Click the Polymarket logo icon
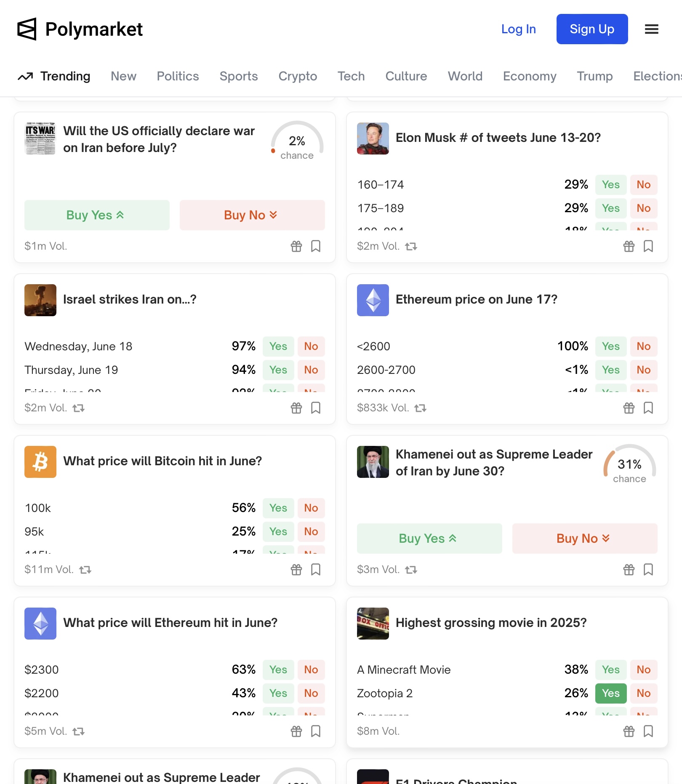This screenshot has width=682, height=784. [x=27, y=29]
